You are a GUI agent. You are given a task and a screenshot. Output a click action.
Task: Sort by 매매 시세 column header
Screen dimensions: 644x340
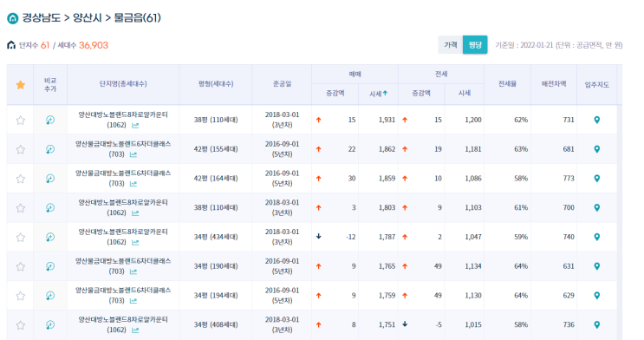pyautogui.click(x=378, y=94)
